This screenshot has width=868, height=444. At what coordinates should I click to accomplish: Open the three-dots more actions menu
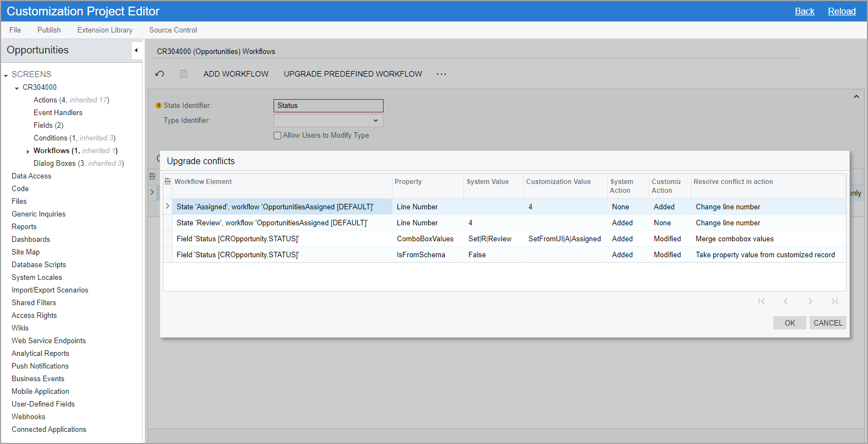pyautogui.click(x=441, y=74)
